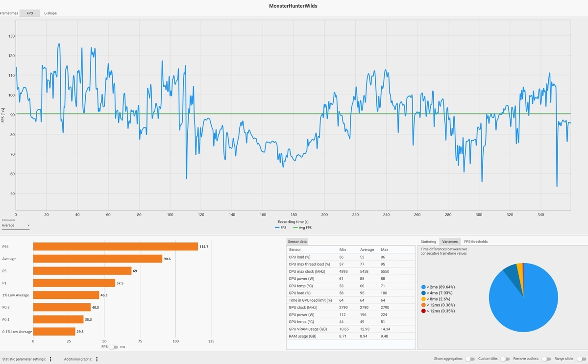
Task: Turn on Remove outliers switch
Action: click(546, 359)
